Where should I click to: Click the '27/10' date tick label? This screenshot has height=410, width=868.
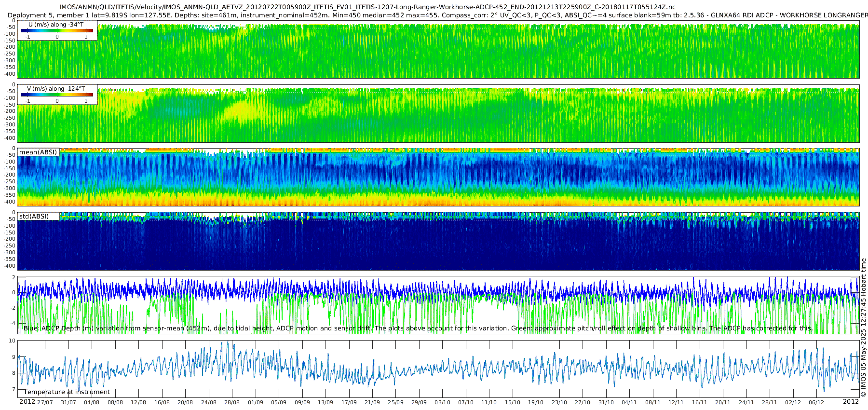click(x=583, y=402)
